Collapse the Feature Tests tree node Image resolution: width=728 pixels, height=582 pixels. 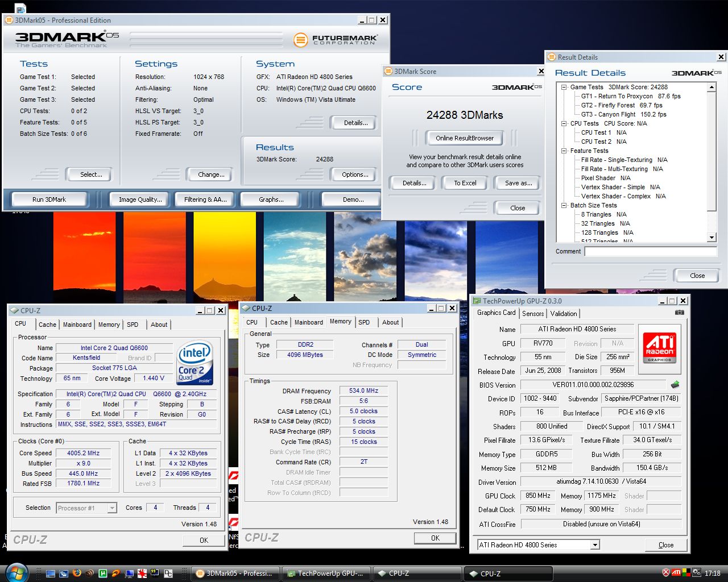click(564, 151)
